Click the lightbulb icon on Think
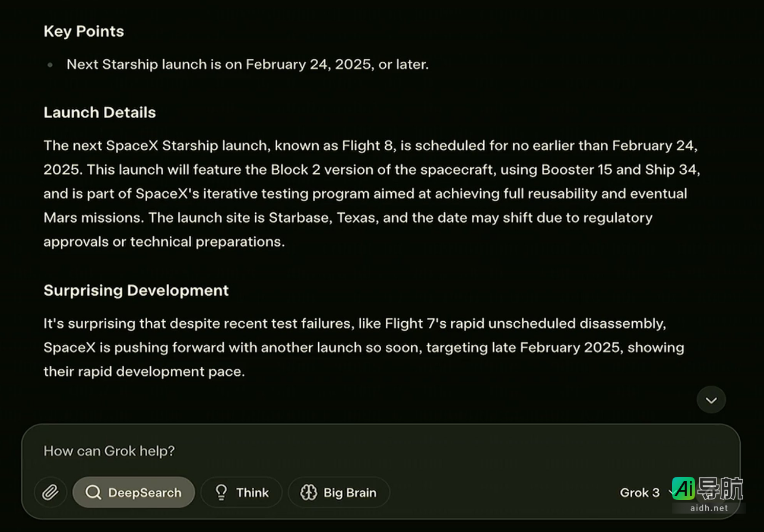 (x=221, y=492)
